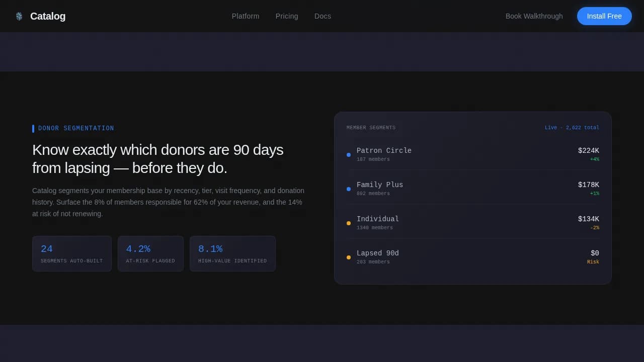
Task: Select the Individual segment name
Action: click(x=378, y=219)
